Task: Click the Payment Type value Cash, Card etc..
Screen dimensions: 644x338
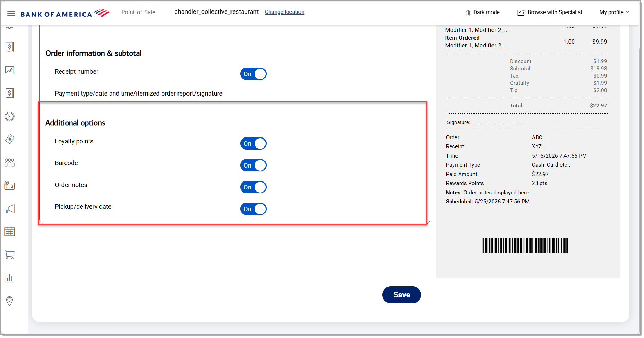Action: coord(551,165)
